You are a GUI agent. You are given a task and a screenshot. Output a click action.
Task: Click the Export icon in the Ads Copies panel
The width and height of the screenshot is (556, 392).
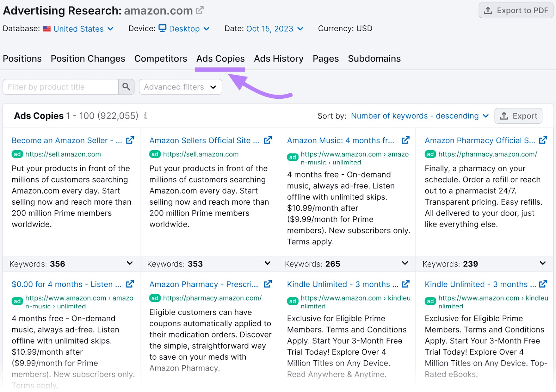(x=504, y=116)
